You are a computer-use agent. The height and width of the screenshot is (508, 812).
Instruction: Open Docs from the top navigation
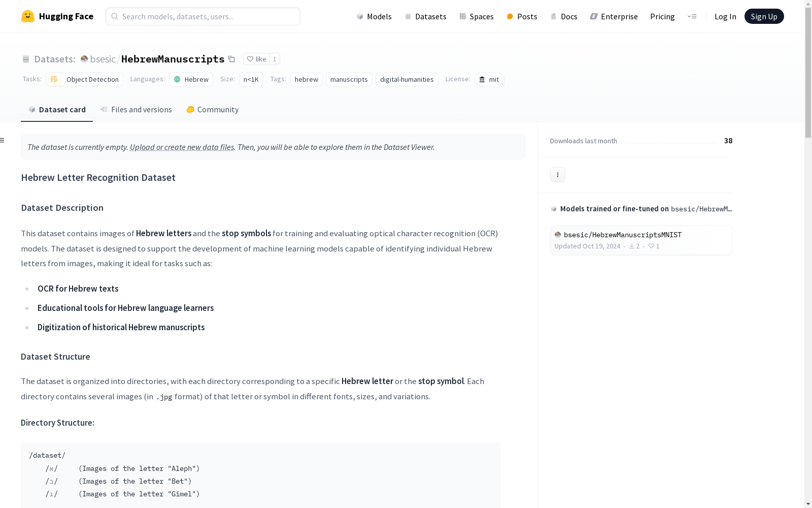pyautogui.click(x=564, y=16)
